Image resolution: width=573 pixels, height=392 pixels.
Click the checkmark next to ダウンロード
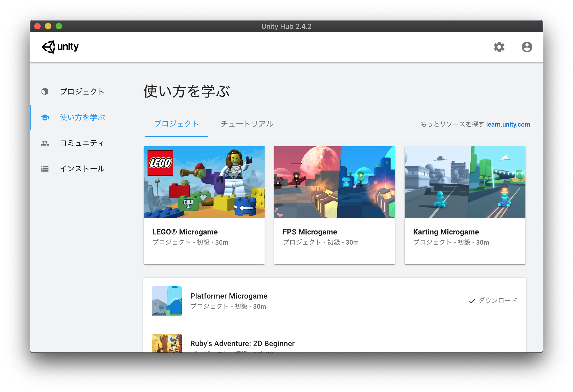point(471,300)
